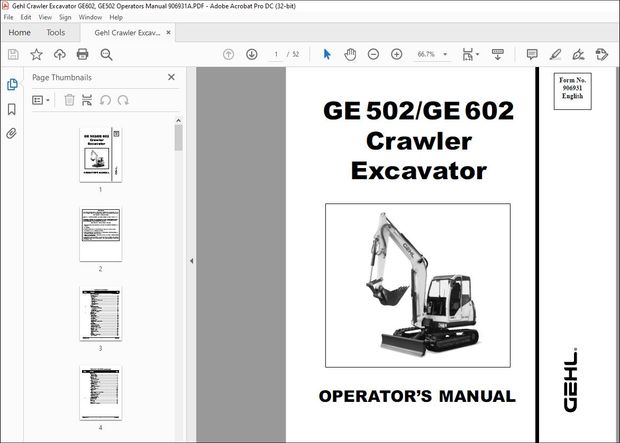This screenshot has width=620, height=443.
Task: Open fit page options dropdown arrow
Action: tap(477, 54)
